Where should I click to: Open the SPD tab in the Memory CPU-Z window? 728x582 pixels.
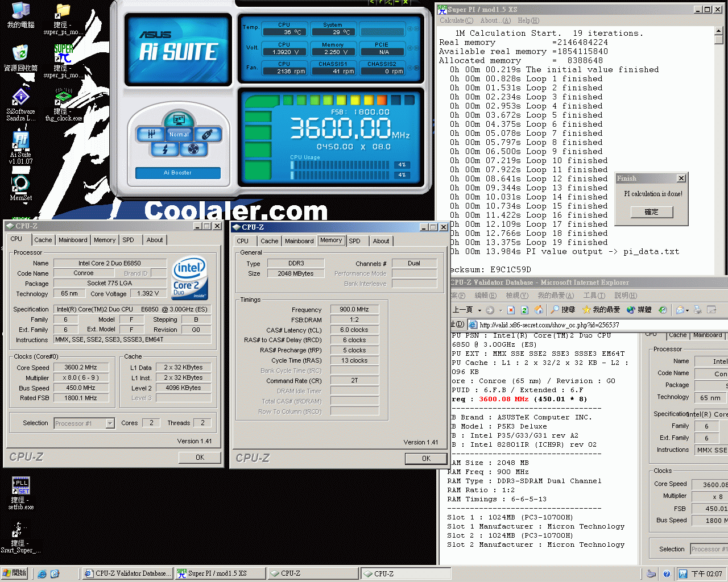tap(355, 241)
